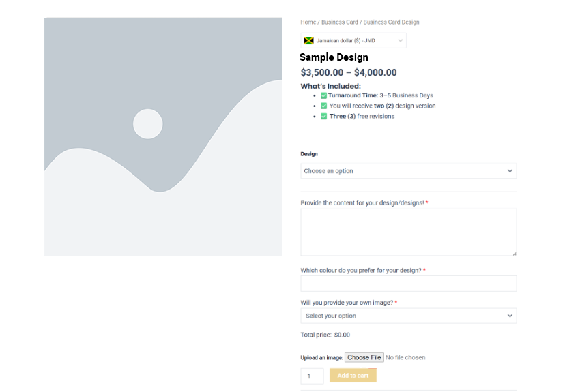The height and width of the screenshot is (392, 565).
Task: Expand the Design 'Choose an option' dropdown
Action: 408,171
